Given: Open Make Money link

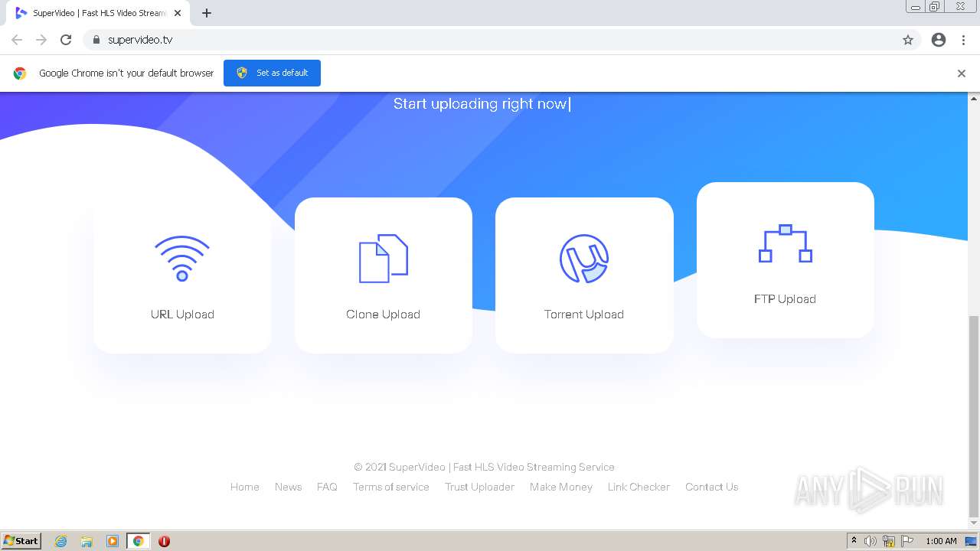Looking at the screenshot, I should tap(561, 487).
